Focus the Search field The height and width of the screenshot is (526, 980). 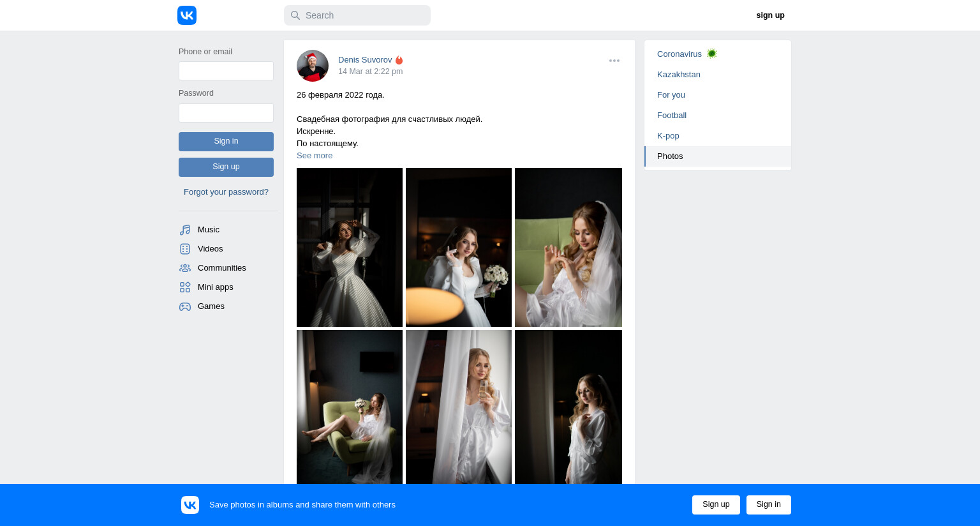[357, 15]
